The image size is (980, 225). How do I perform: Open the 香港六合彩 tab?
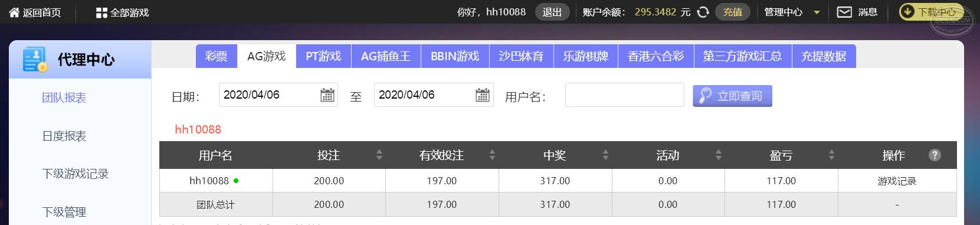[655, 56]
